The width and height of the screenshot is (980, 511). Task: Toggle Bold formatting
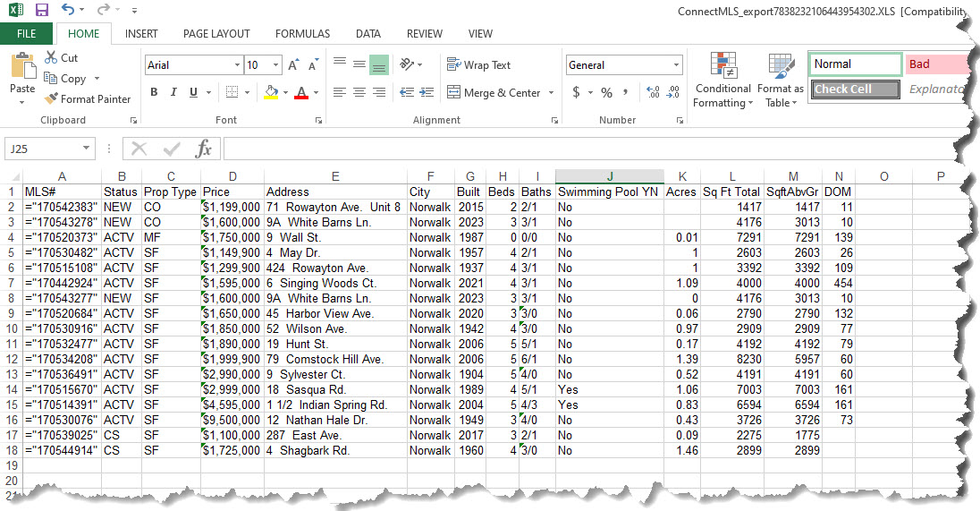coord(154,92)
